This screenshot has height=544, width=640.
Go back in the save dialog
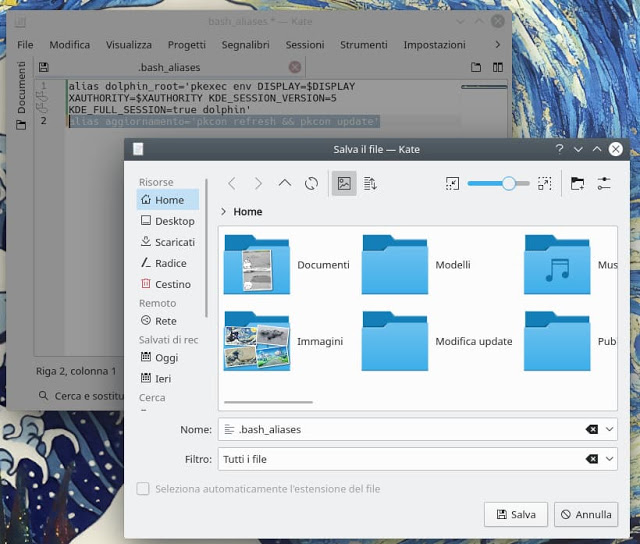point(232,184)
